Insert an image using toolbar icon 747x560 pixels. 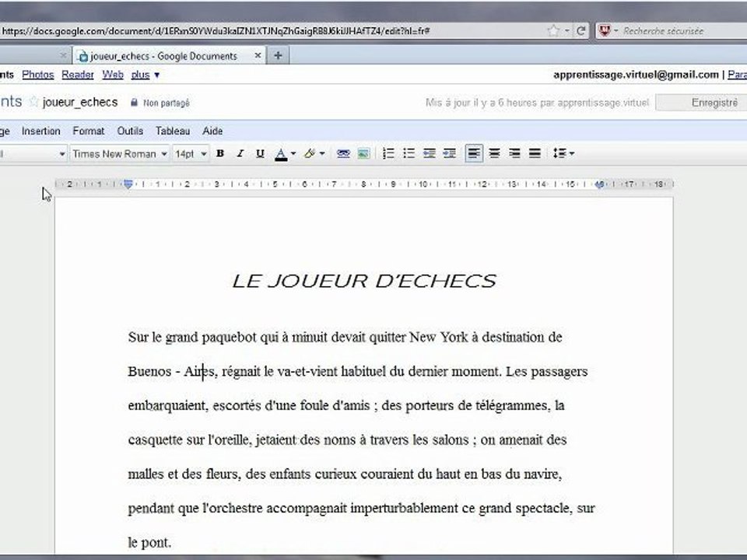pos(363,154)
